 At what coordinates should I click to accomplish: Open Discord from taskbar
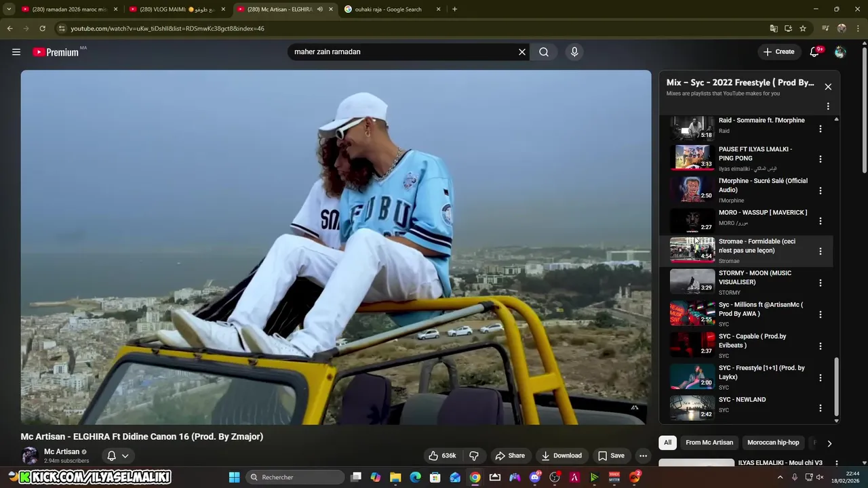(535, 477)
